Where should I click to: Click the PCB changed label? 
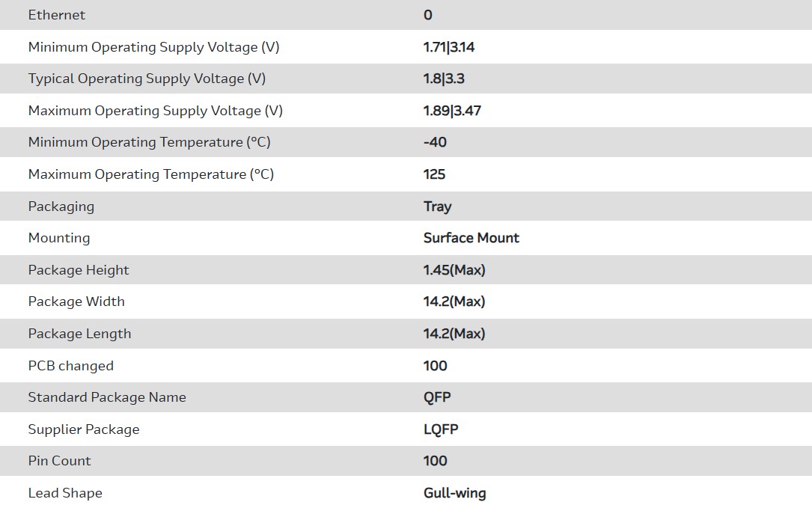[x=71, y=366]
